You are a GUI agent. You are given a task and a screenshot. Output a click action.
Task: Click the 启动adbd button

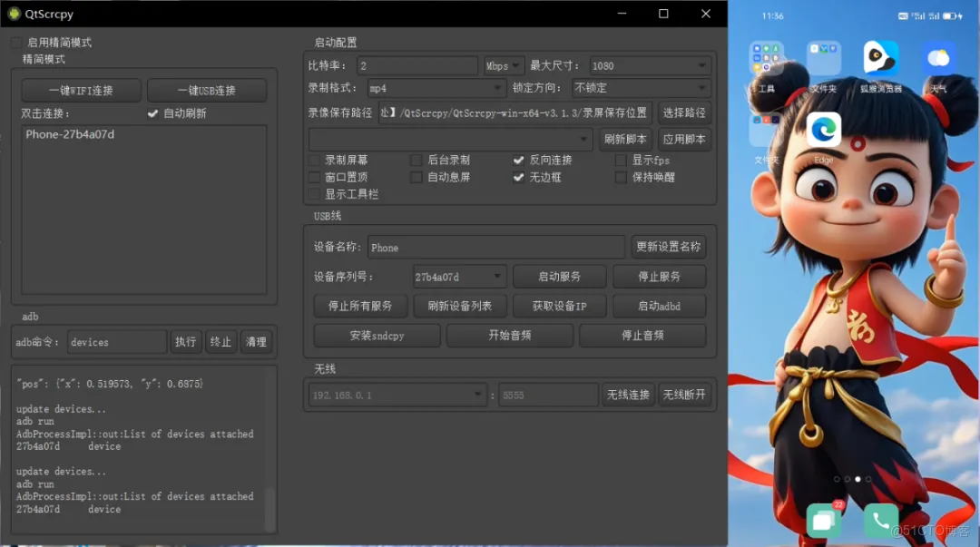tap(660, 306)
